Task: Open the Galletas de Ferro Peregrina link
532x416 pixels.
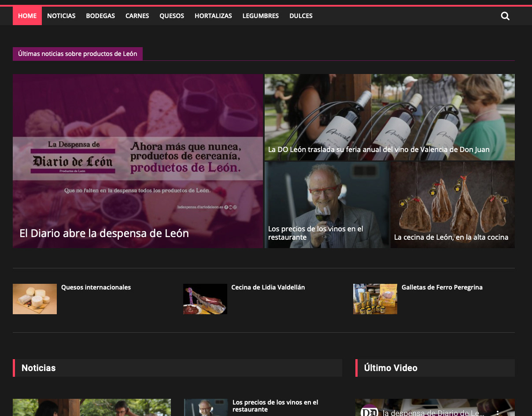Action: click(442, 287)
